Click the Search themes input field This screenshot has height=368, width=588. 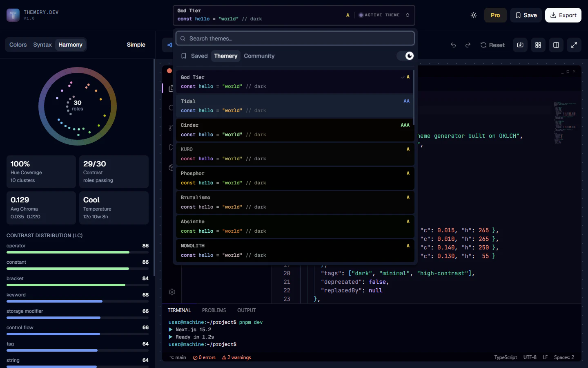point(295,38)
